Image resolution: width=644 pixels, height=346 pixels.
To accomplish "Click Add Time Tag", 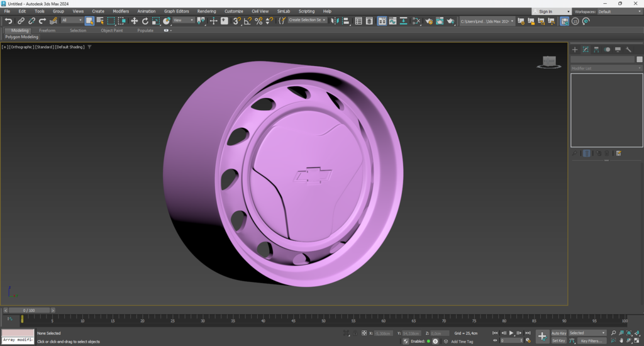I will [462, 342].
